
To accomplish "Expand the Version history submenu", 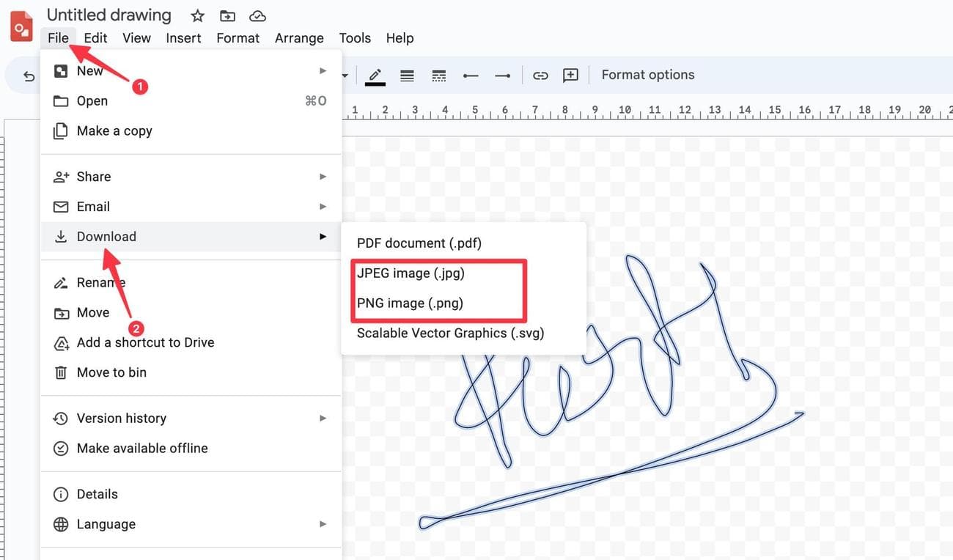I will click(323, 418).
